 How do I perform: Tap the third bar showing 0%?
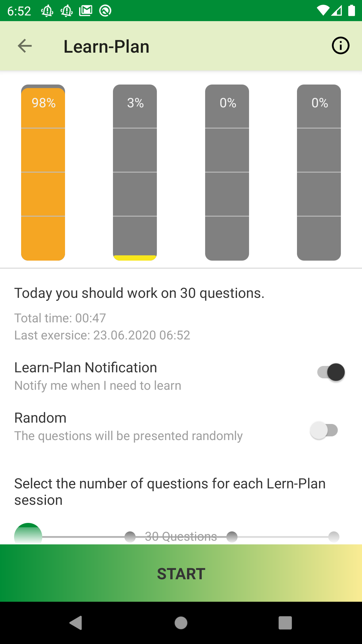pos(227,172)
